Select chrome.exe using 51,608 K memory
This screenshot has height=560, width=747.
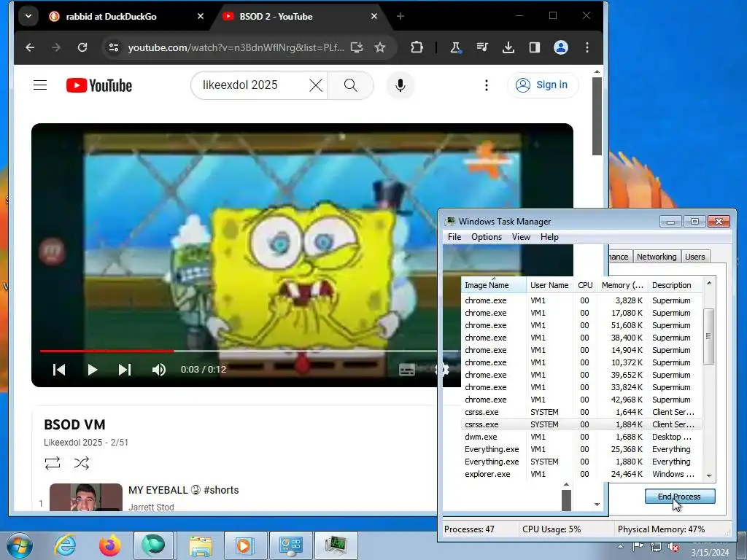coord(581,325)
